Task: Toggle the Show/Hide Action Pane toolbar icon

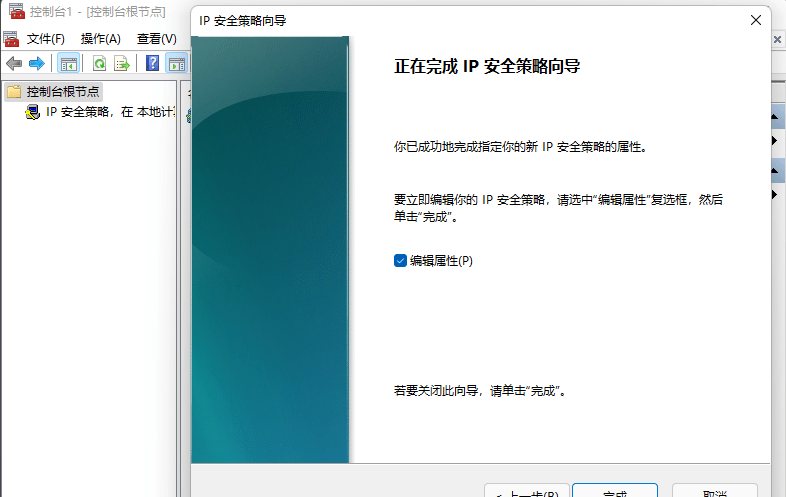Action: 176,64
